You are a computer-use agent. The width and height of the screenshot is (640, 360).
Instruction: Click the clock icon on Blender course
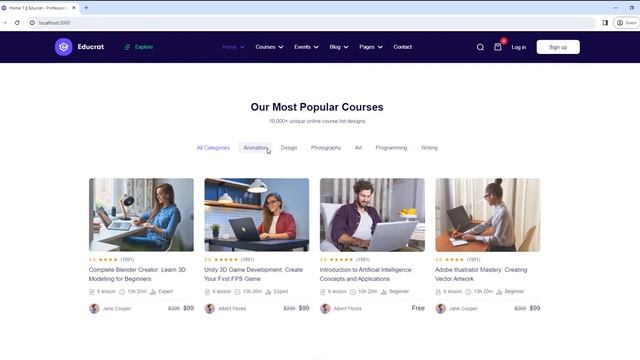pyautogui.click(x=122, y=292)
